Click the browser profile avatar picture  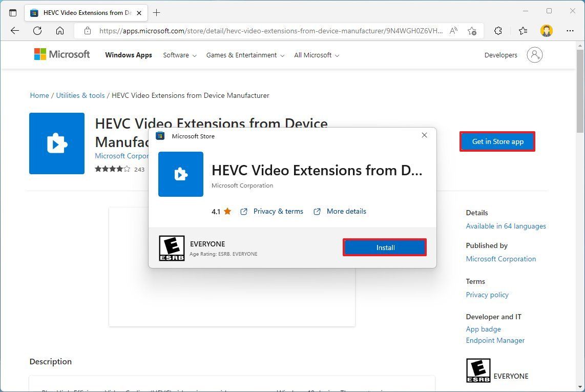click(546, 31)
